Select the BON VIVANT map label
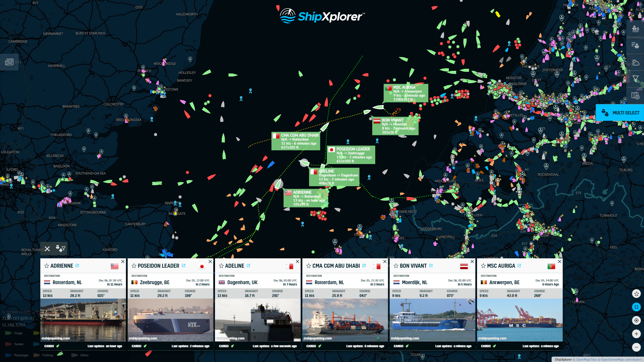The image size is (644, 362). tap(395, 126)
